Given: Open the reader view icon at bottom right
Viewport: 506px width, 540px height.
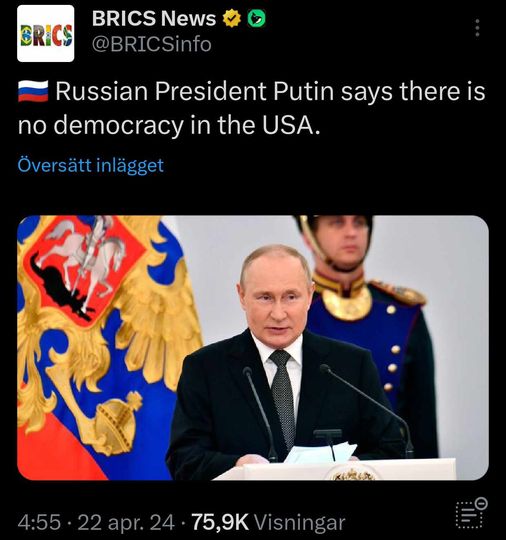Looking at the screenshot, I should [x=471, y=513].
